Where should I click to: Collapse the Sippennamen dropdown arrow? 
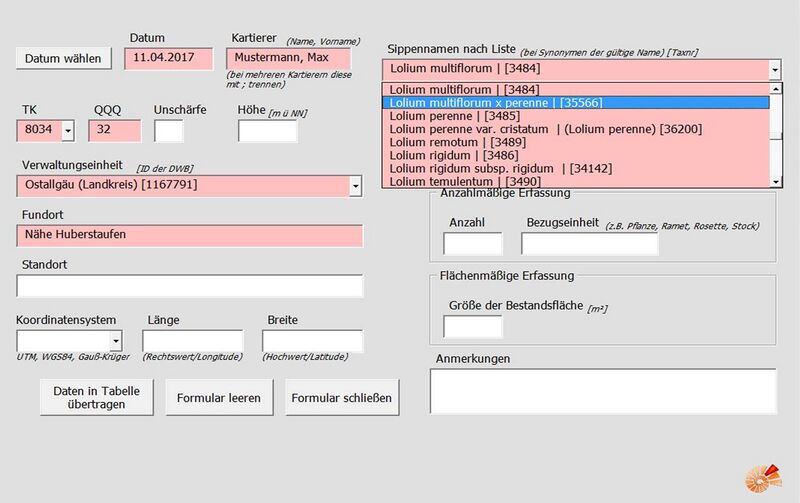pos(775,69)
